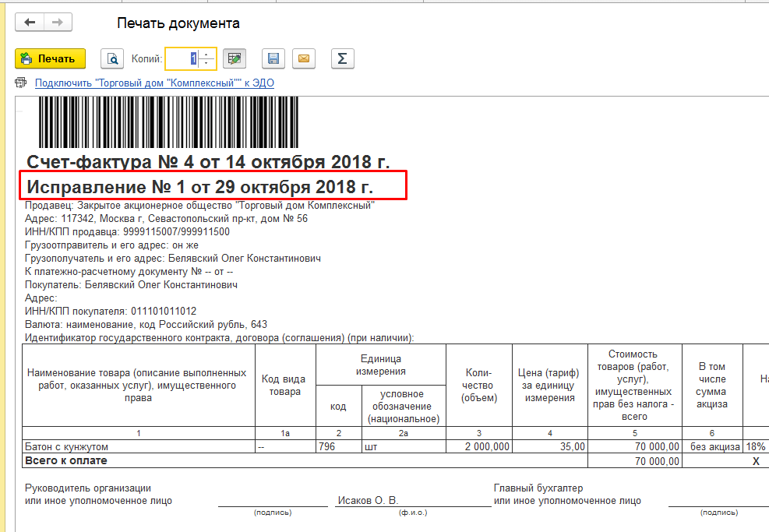Image resolution: width=769 pixels, height=532 pixels.
Task: Select Батон row cost cell 70 000,00
Action: click(634, 446)
